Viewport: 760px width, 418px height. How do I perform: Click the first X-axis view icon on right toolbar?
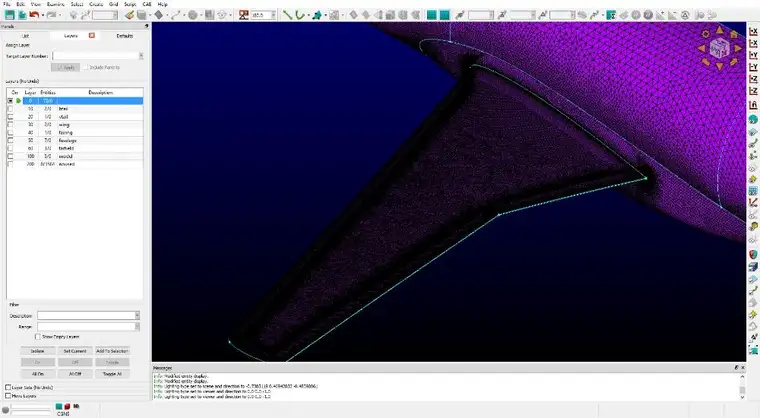coord(753,32)
